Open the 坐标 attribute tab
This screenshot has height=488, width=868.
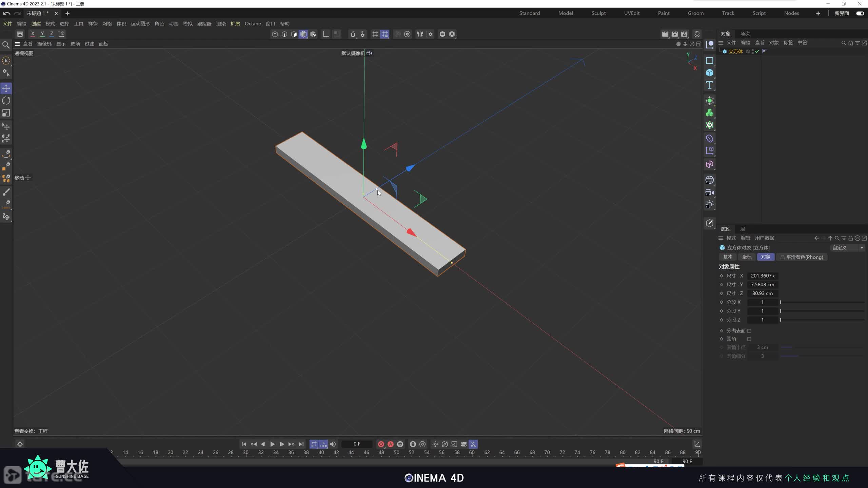coord(747,257)
